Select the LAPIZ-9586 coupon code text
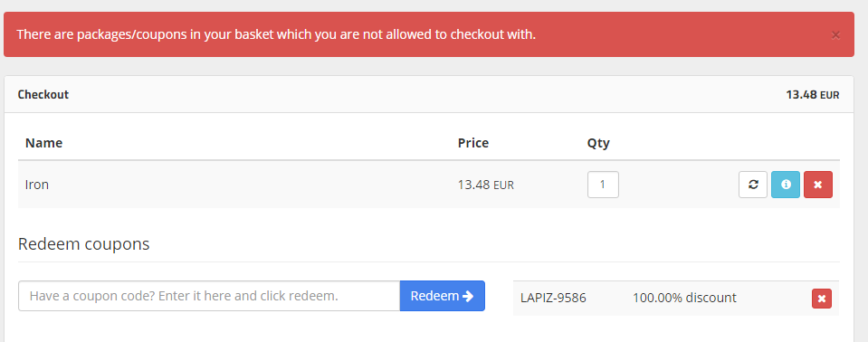This screenshot has width=868, height=342. (553, 299)
